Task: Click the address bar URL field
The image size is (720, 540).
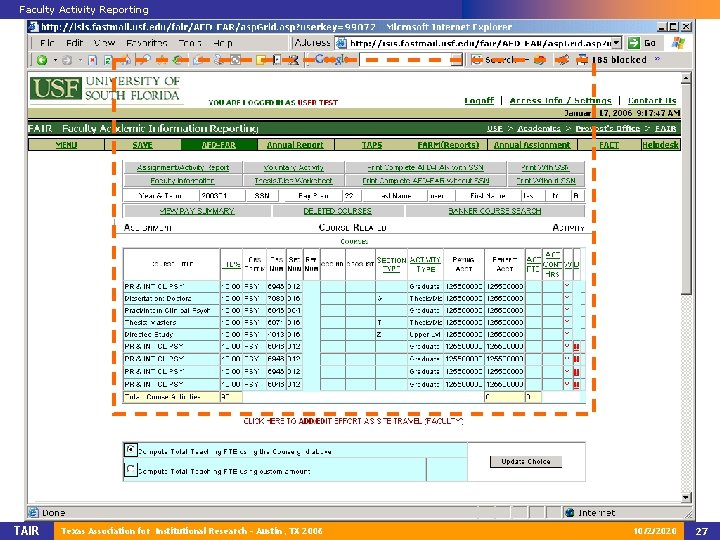Action: [480, 43]
